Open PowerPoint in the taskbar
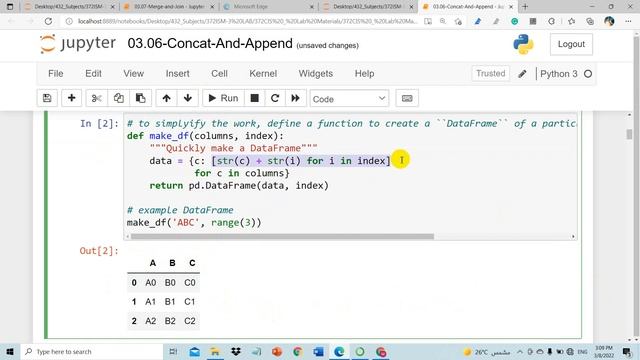The width and height of the screenshot is (640, 360). (x=277, y=351)
